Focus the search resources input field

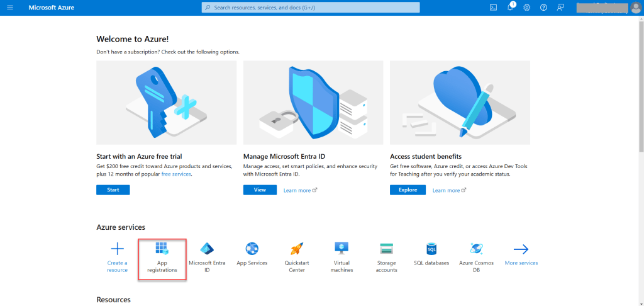[311, 8]
